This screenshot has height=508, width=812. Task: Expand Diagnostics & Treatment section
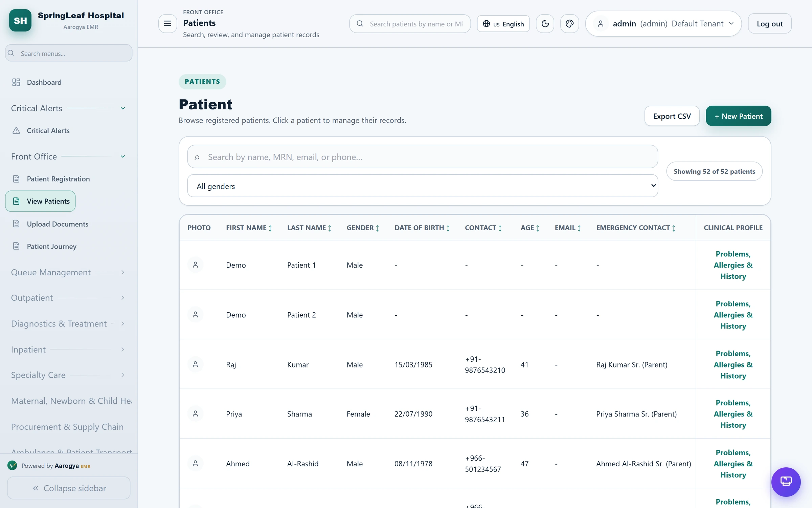pyautogui.click(x=68, y=324)
